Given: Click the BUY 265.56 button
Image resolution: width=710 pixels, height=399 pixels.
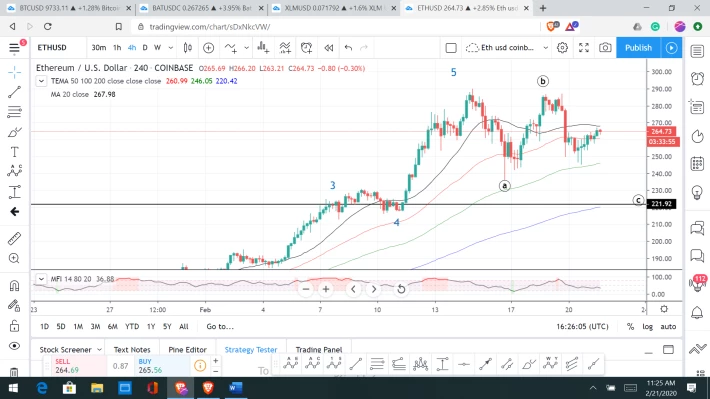Looking at the screenshot, I should 162,365.
